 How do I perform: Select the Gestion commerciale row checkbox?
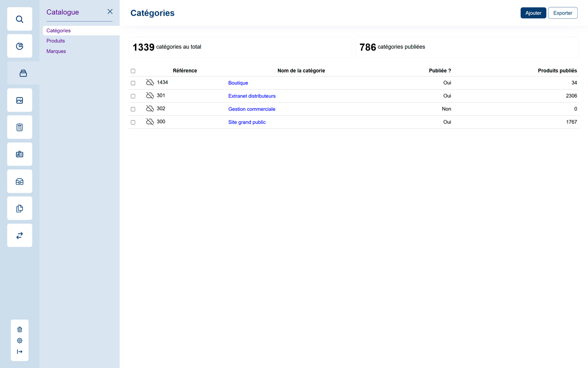point(133,109)
